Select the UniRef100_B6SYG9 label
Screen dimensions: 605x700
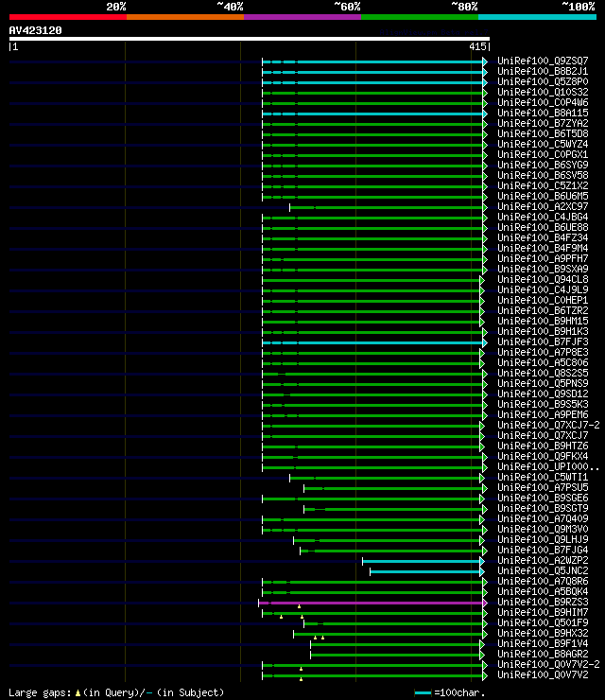(543, 166)
